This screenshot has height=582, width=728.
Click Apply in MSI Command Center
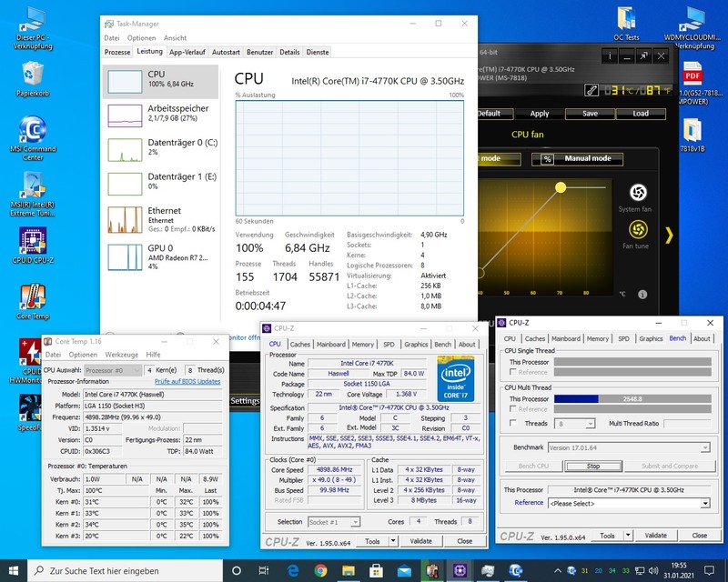tap(540, 114)
